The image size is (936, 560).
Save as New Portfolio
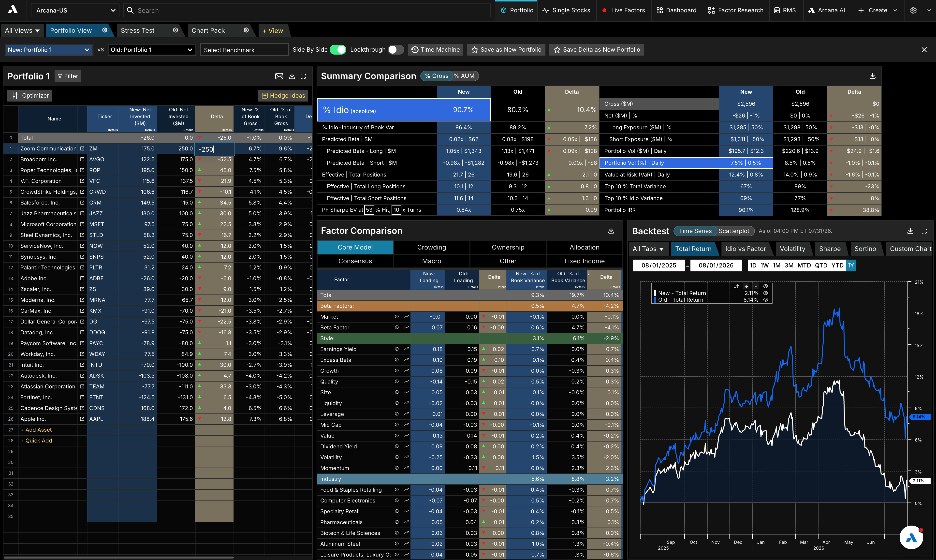click(x=506, y=50)
